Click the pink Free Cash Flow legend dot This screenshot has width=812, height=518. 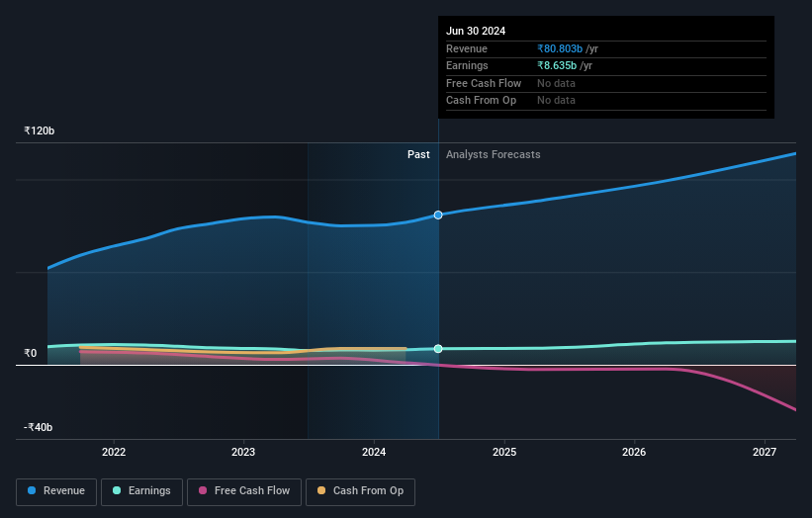tap(203, 490)
